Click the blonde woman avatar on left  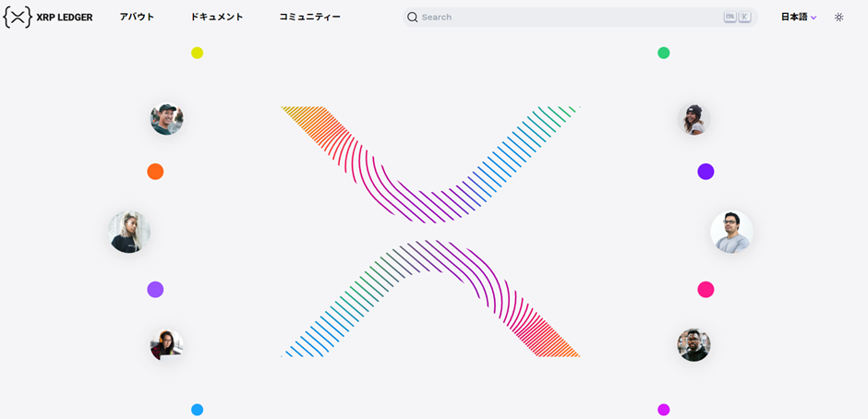coord(129,232)
